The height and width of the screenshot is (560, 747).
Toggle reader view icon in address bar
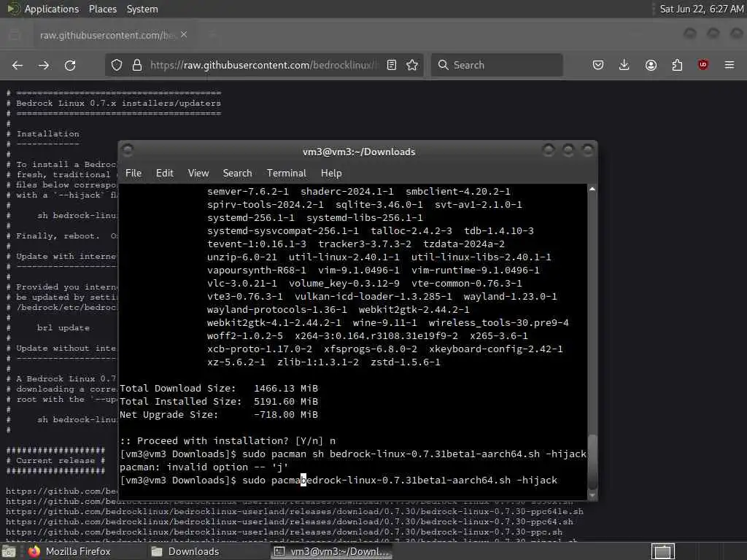coord(392,65)
